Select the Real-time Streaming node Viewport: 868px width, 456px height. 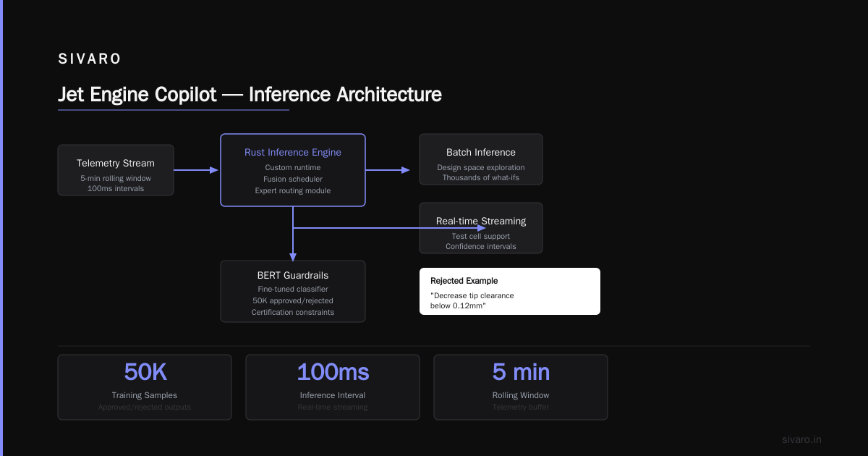pyautogui.click(x=481, y=228)
